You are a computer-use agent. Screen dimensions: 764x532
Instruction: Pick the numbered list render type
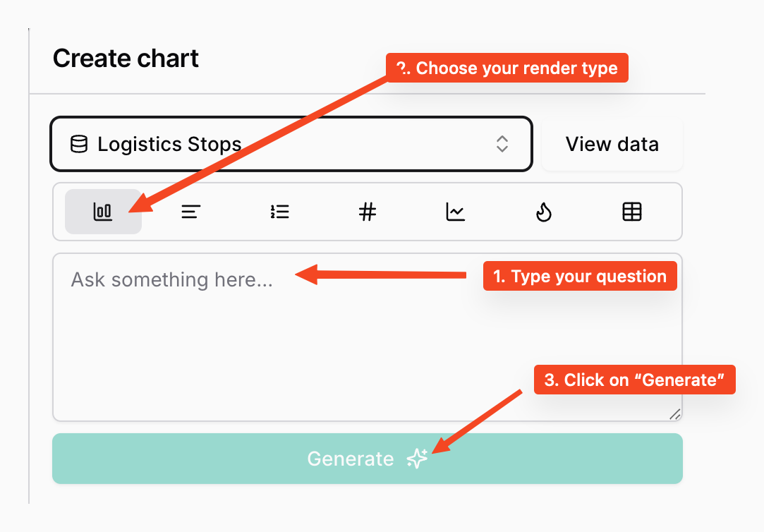[279, 212]
